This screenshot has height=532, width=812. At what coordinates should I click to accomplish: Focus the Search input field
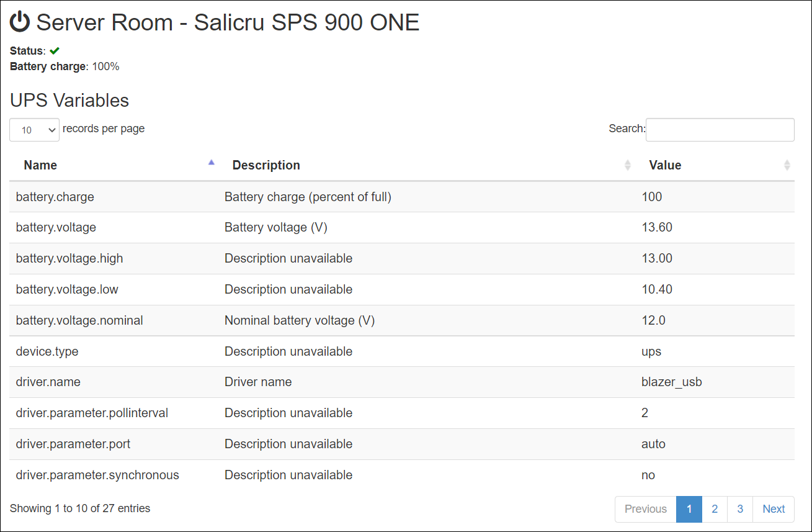click(x=720, y=129)
